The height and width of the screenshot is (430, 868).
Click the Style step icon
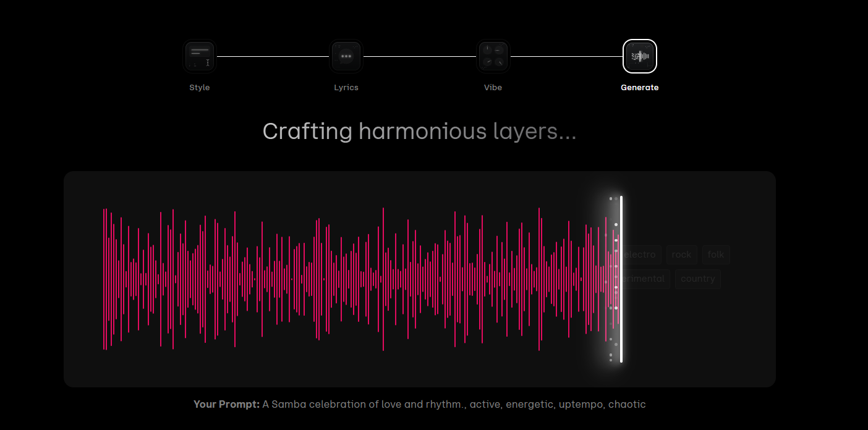coord(200,56)
